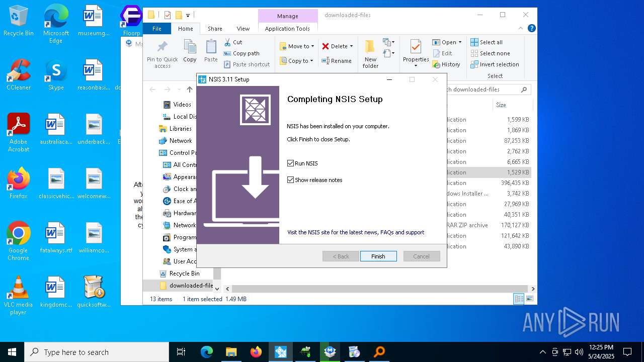Viewport: 644px width, 362px height.
Task: Open the NSIS site link
Action: 356,232
